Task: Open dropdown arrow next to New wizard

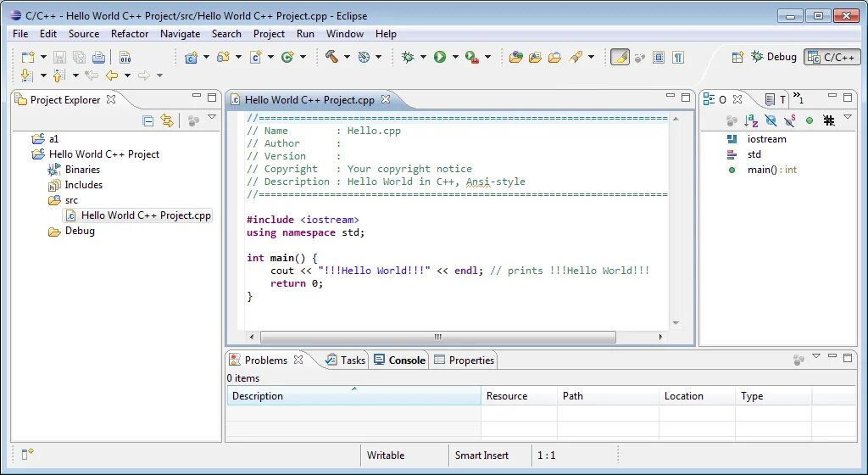Action: [43, 57]
